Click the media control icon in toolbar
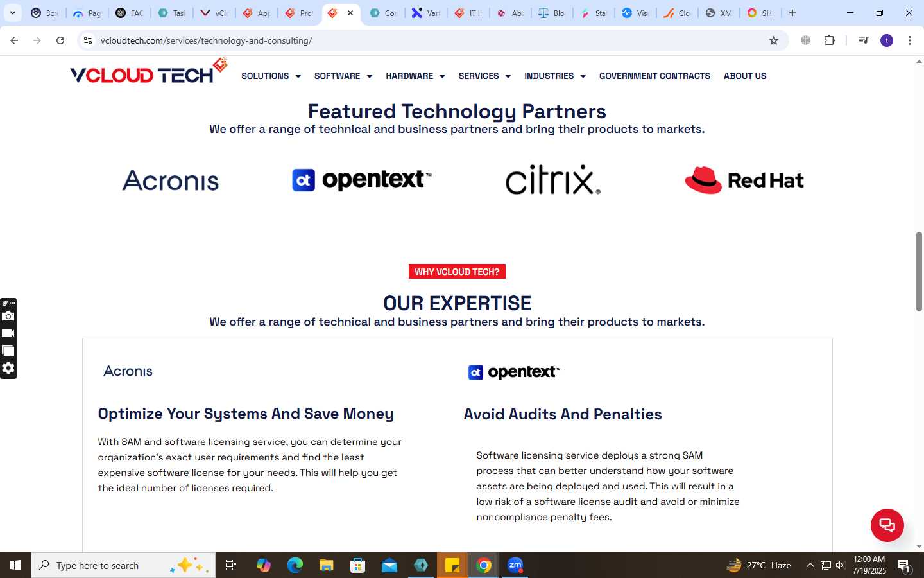924x578 pixels. (864, 40)
